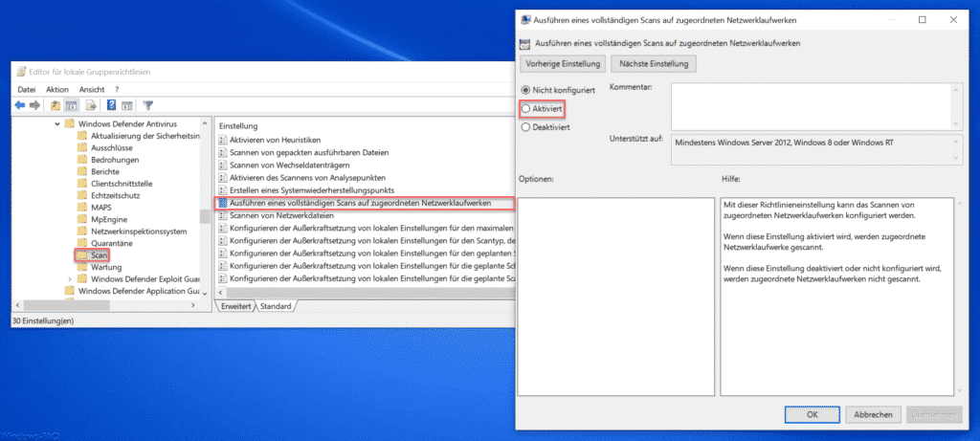Select the Aktiviert radio button
Image resolution: width=980 pixels, height=441 pixels.
point(525,109)
